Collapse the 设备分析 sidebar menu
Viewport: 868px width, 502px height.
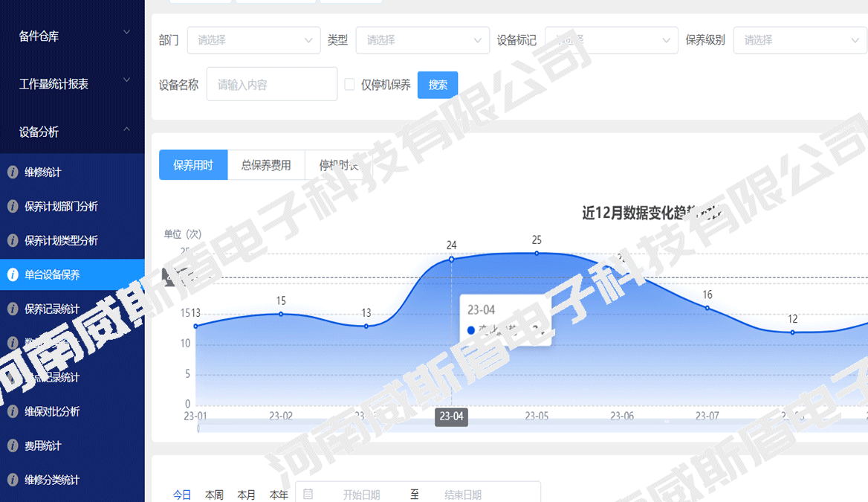[72, 132]
